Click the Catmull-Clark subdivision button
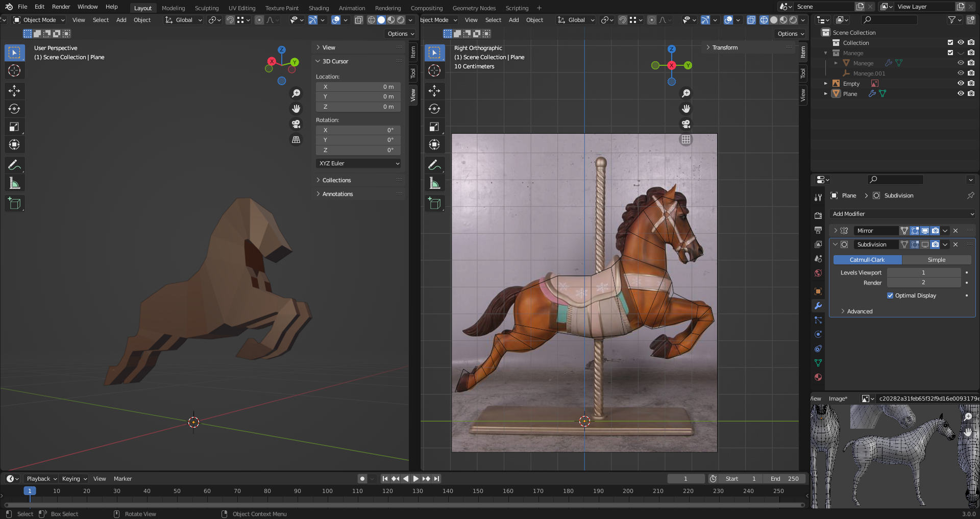 (x=867, y=260)
